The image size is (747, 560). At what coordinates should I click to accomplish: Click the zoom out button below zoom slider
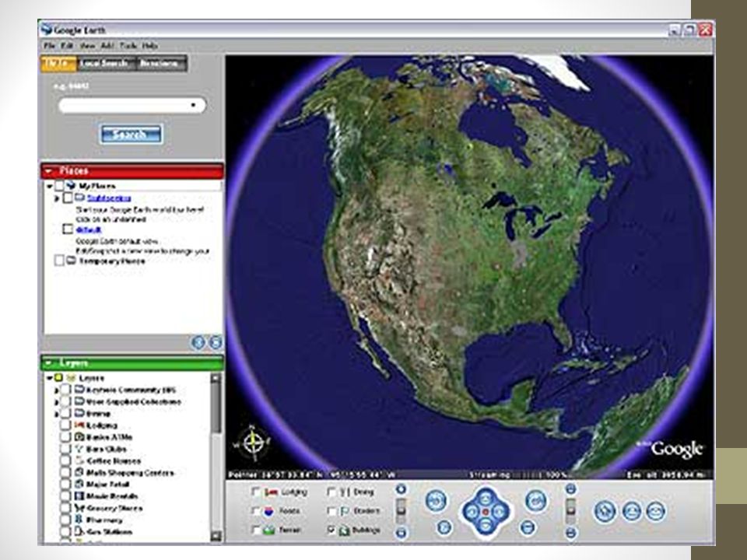[402, 532]
